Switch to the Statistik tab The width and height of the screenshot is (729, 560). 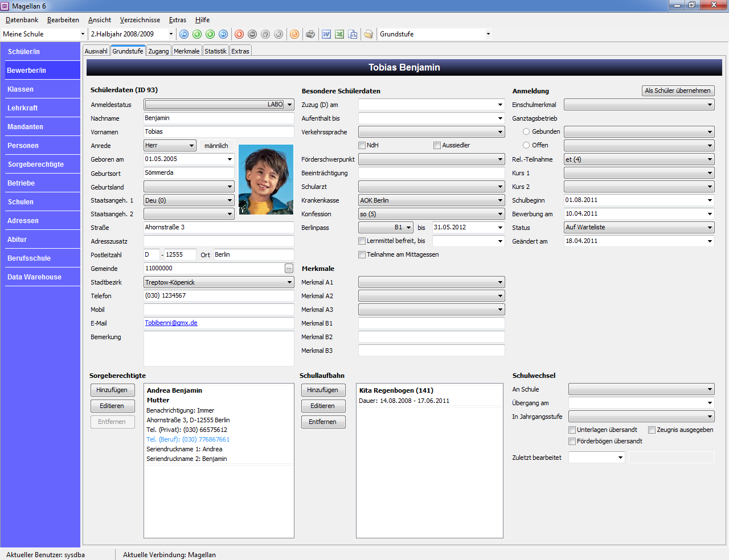click(215, 51)
